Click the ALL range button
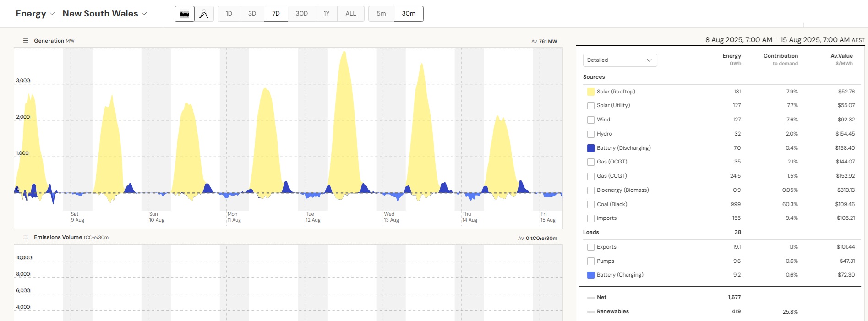The image size is (868, 321). pyautogui.click(x=350, y=14)
